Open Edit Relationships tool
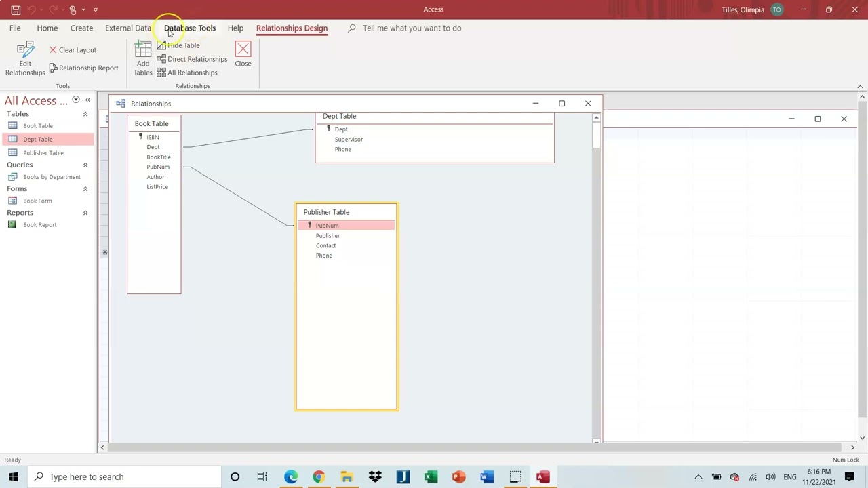Screen dimensions: 868x488 tap(25, 59)
